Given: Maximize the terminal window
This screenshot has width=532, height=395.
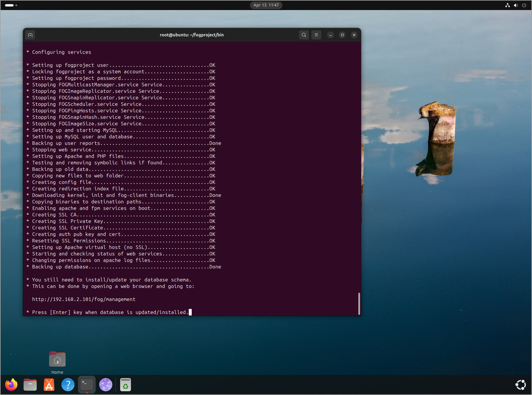Looking at the screenshot, I should pyautogui.click(x=342, y=35).
